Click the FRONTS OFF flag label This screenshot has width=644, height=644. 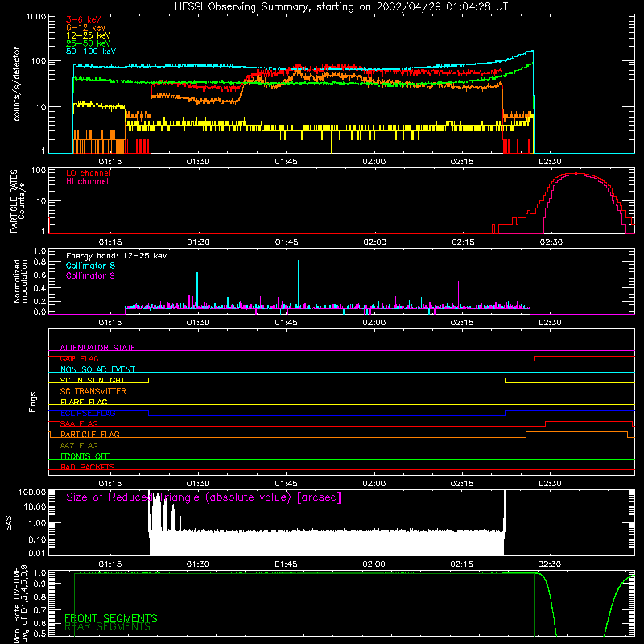coord(85,456)
